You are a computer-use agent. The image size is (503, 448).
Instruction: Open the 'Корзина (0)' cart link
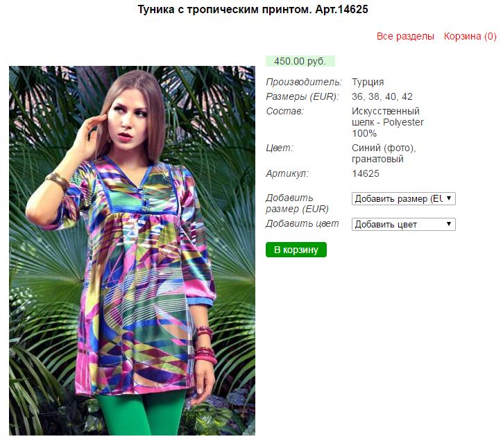click(x=470, y=36)
